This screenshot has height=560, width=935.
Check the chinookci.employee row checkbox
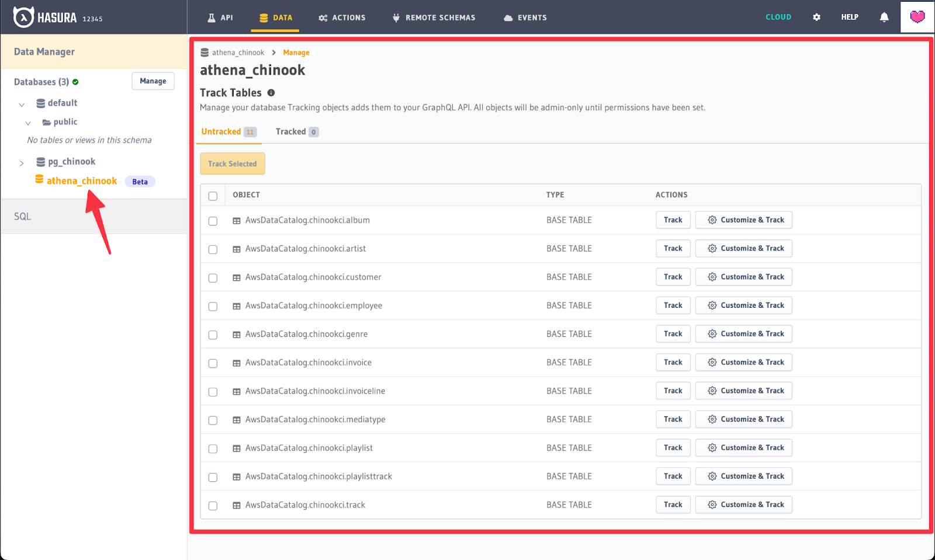click(x=213, y=307)
